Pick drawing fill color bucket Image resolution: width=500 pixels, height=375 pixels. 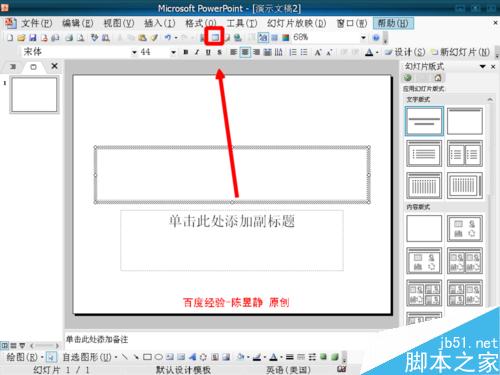[241, 357]
